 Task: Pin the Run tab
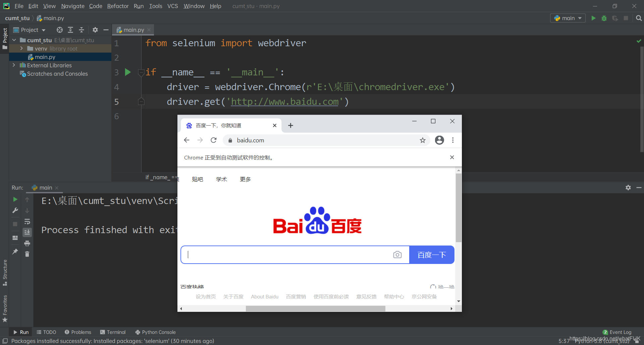(15, 252)
